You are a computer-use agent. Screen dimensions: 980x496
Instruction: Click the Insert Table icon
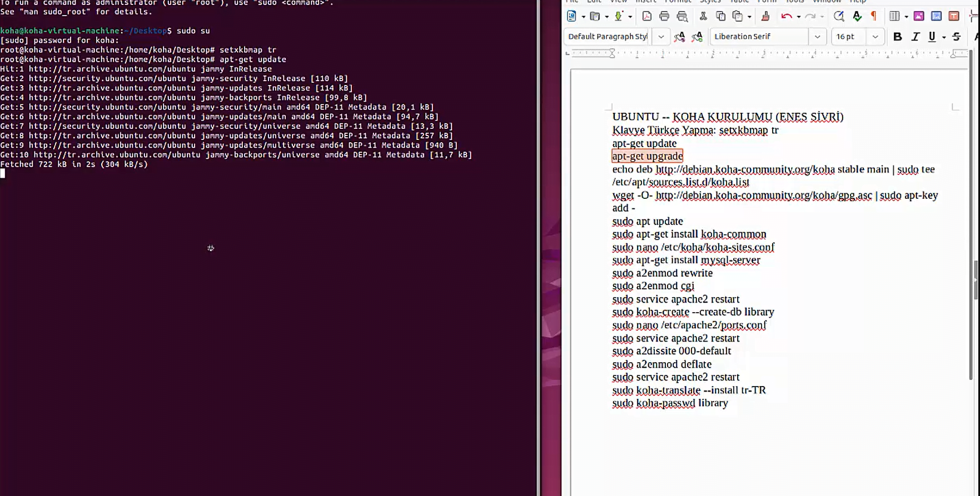[x=894, y=17]
